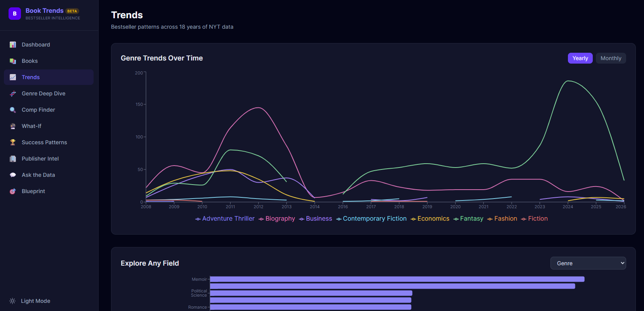The image size is (644, 311).
Task: Click the Trends line-chart icon
Action: (13, 77)
